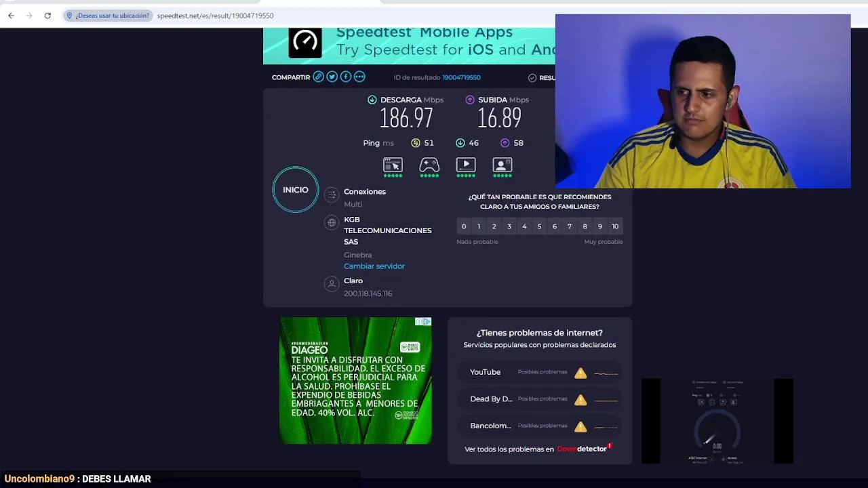Click the download arrow icon beside DESCARGA

[372, 100]
